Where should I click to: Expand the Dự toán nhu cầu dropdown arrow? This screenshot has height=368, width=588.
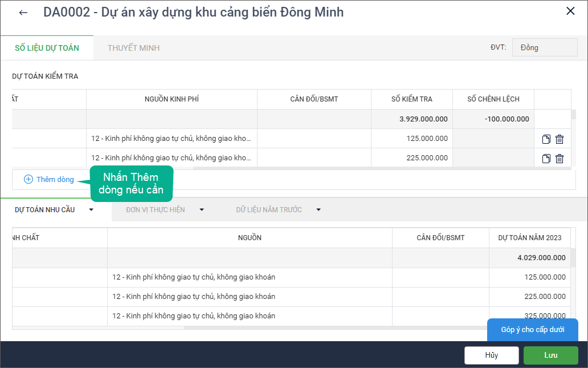[x=91, y=210]
